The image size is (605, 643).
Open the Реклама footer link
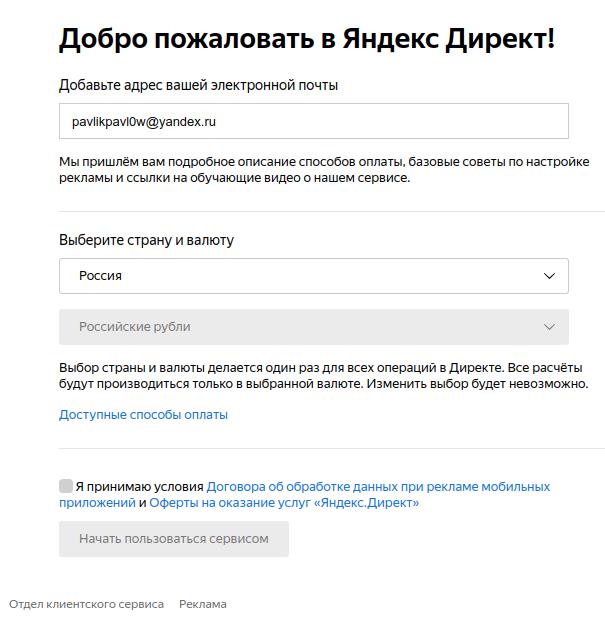(203, 604)
